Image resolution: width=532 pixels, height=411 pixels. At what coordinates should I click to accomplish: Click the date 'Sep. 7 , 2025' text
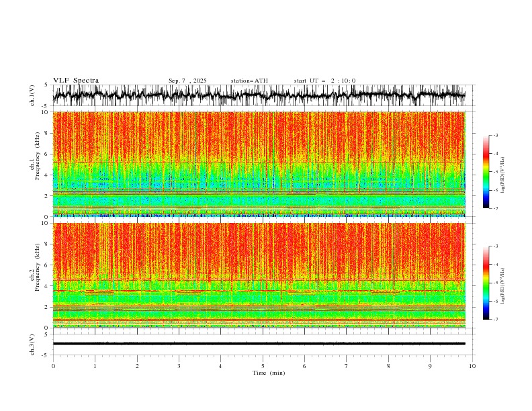click(187, 81)
